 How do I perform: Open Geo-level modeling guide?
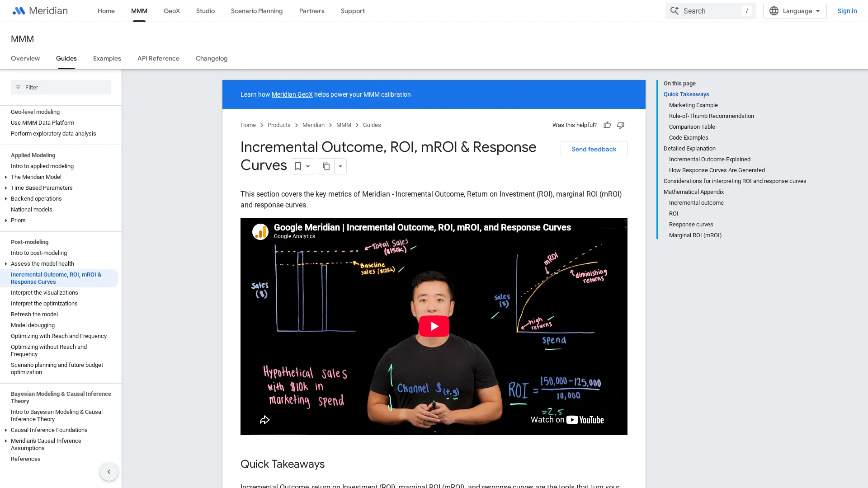pyautogui.click(x=35, y=112)
